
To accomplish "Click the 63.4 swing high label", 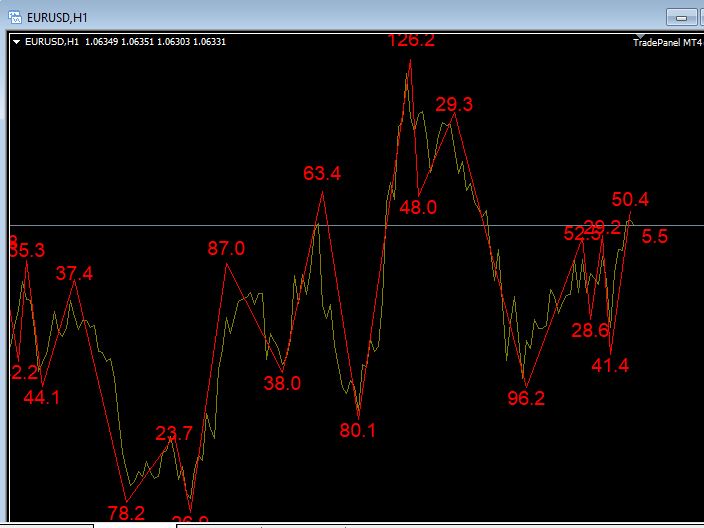I will (322, 173).
